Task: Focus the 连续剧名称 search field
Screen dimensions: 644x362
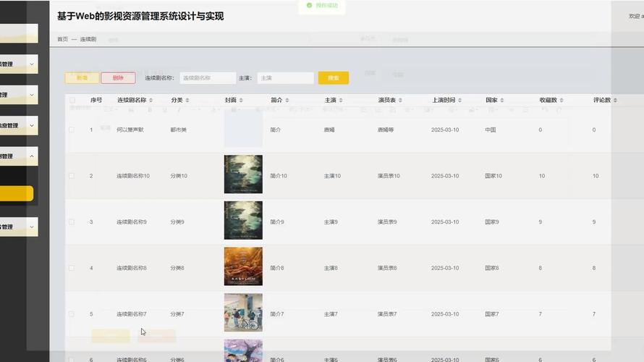Action: click(208, 77)
